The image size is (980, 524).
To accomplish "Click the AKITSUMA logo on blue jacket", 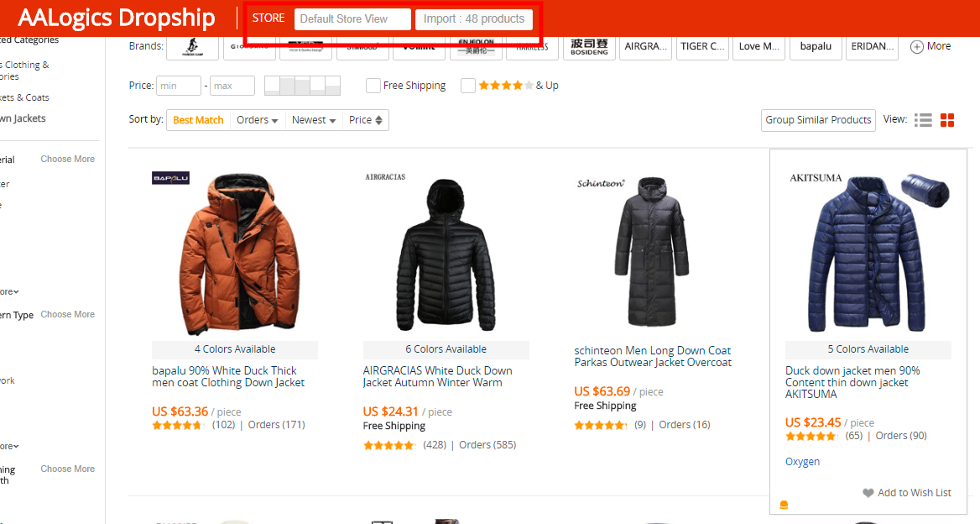I will click(x=816, y=178).
